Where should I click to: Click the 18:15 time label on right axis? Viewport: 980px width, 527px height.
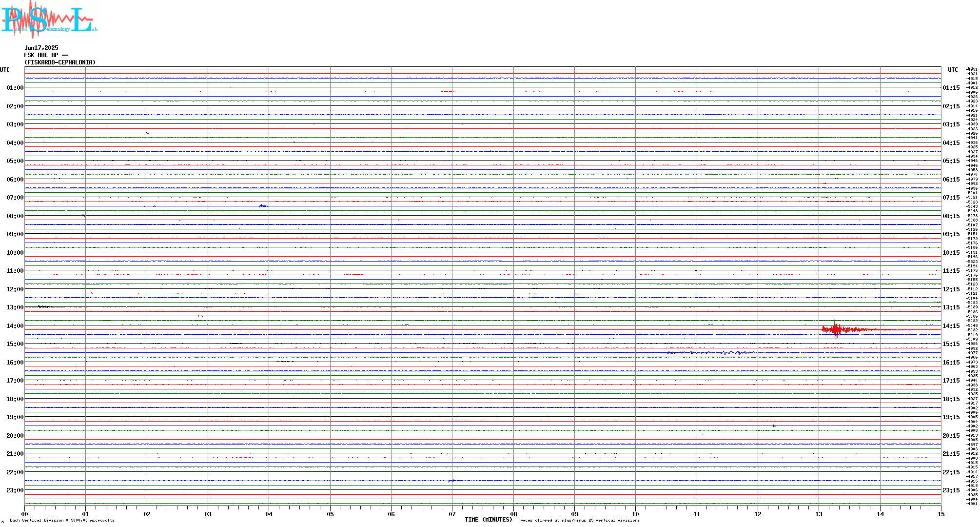(951, 399)
